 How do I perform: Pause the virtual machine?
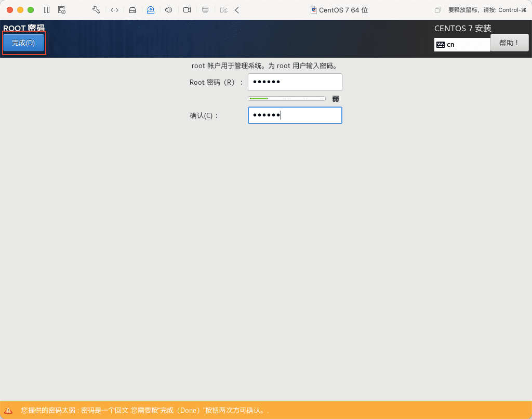tap(47, 10)
